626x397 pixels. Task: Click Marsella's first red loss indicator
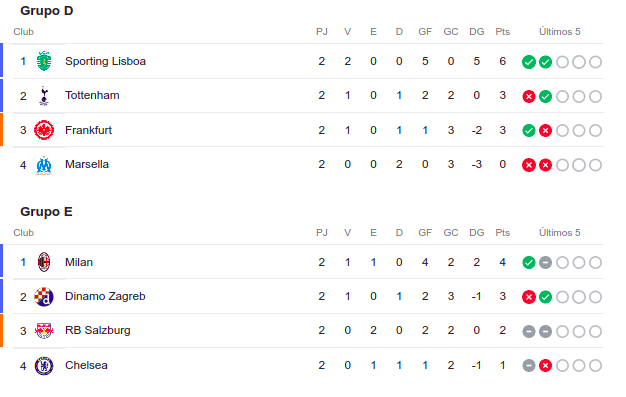[x=529, y=165]
